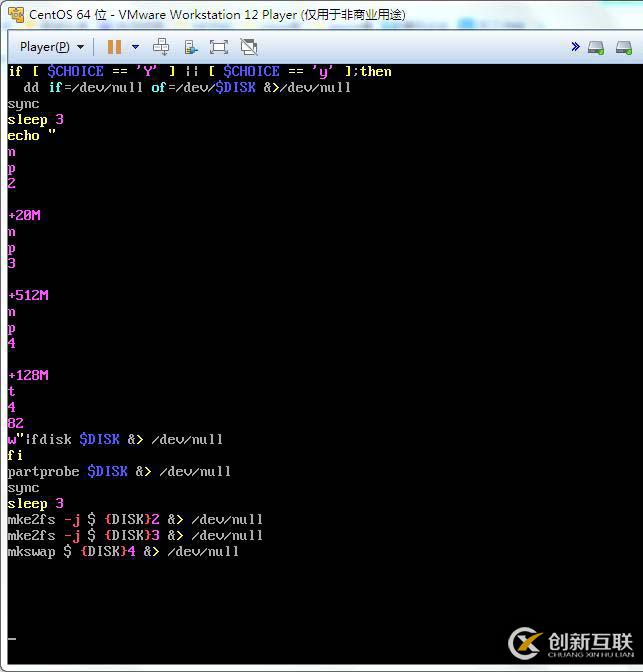Click the 'if [ $CHOICE == 'Y' ]' line
The height and width of the screenshot is (672, 643).
point(200,72)
